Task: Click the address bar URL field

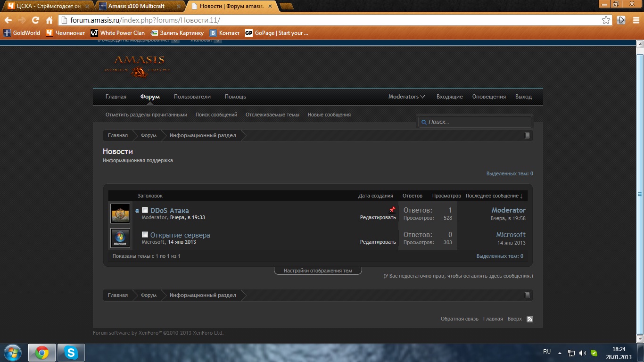Action: point(330,20)
